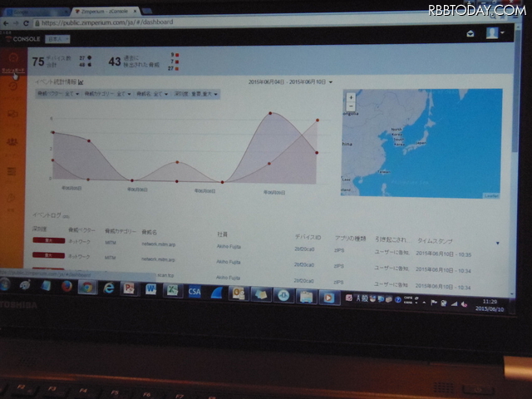Click the timestamp sort arrow
Image resolution: width=532 pixels, height=399 pixels.
point(498,244)
